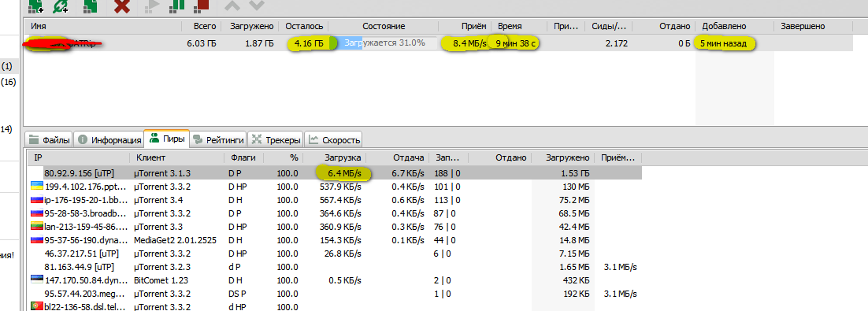The image size is (868, 311).
Task: Move torrent down in queue arrow
Action: [256, 6]
